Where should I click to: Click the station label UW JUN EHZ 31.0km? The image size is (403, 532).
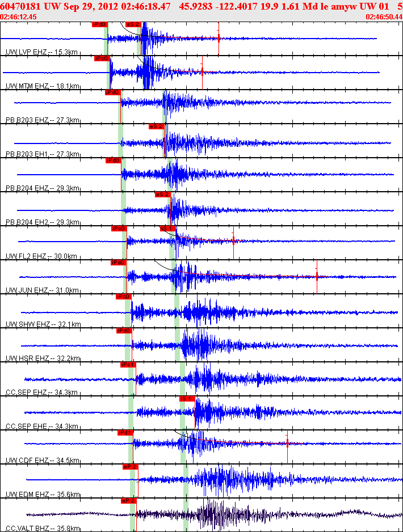tap(42, 290)
